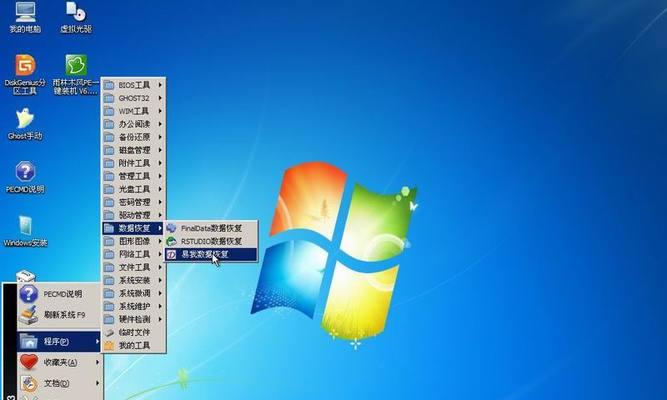This screenshot has height=400, width=667.
Task: Open the PECMD说明 desktop help icon
Action: point(25,177)
